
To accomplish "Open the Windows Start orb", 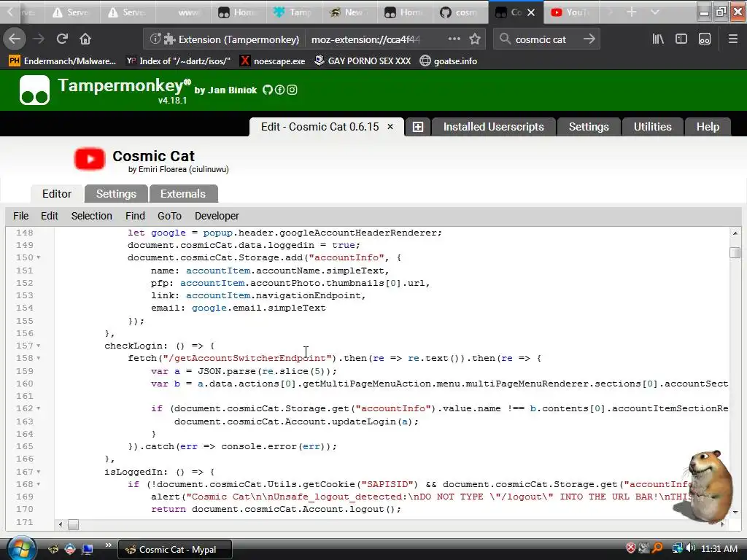I will tap(21, 548).
